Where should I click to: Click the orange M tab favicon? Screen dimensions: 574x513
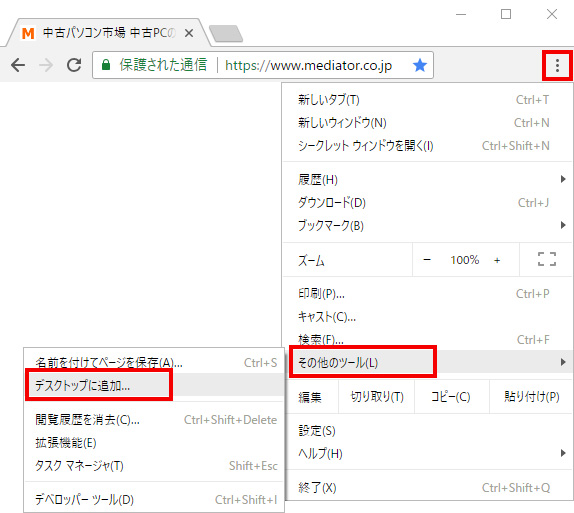pos(28,33)
